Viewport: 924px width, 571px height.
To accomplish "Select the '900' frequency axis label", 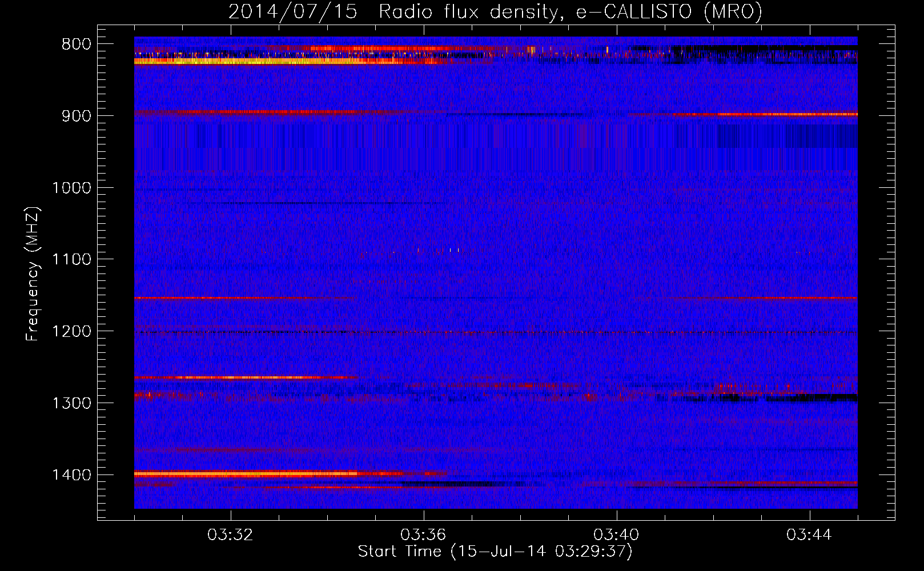I will click(x=76, y=116).
